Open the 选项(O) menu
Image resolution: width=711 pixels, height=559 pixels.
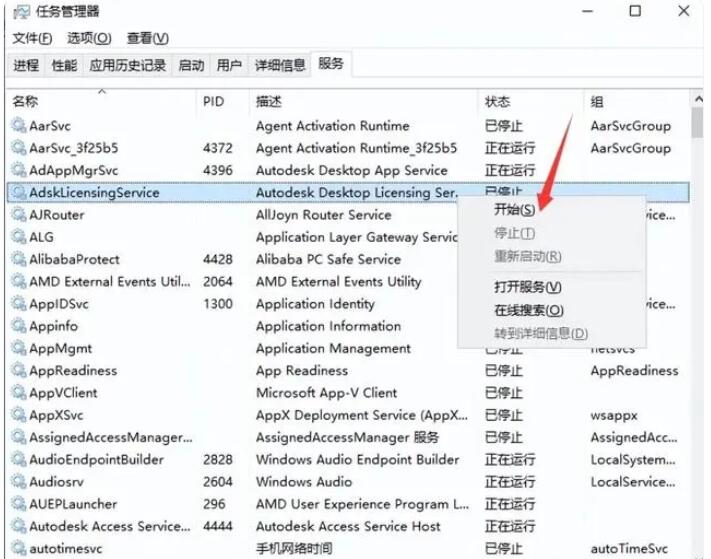coord(89,38)
